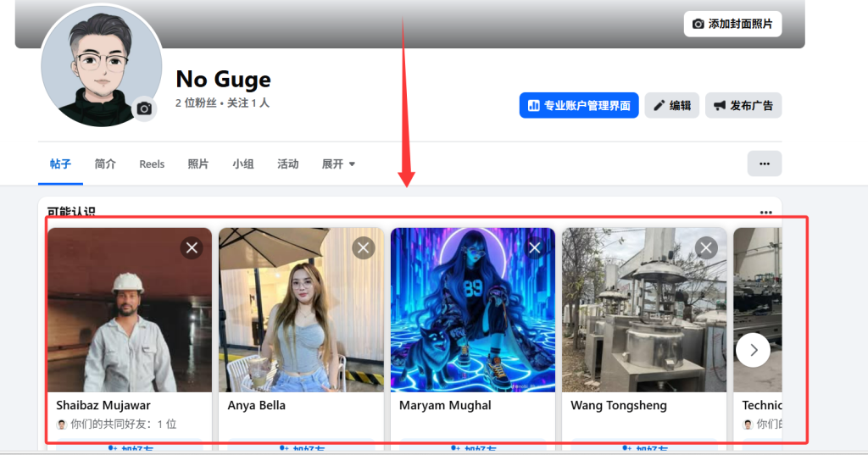Switch to the 简介 tab
Image resolution: width=868 pixels, height=455 pixels.
pos(105,164)
